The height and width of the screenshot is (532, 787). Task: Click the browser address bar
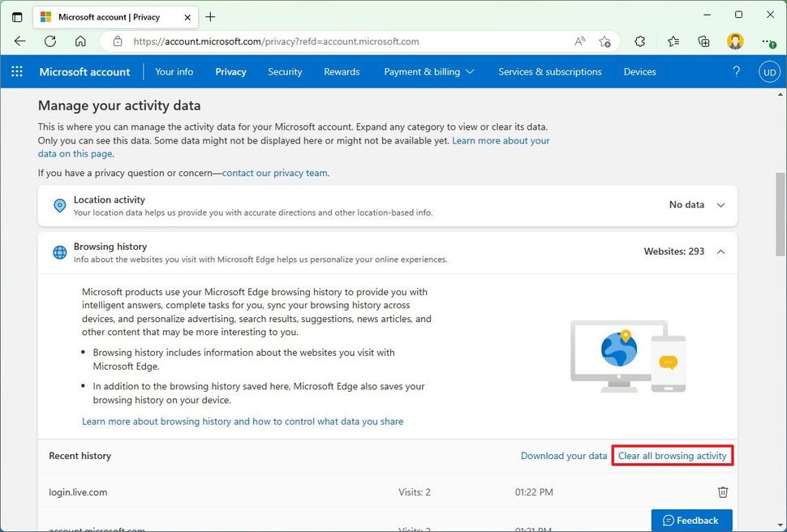[x=325, y=41]
